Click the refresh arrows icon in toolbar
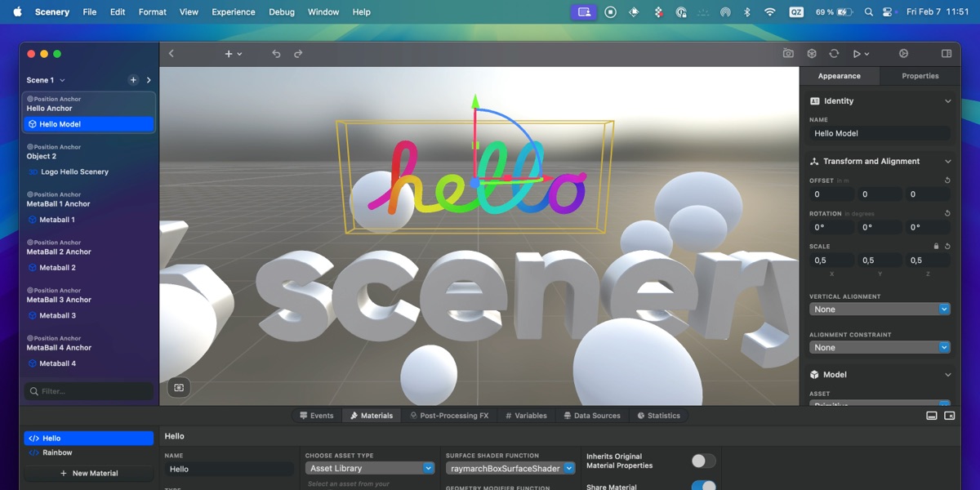The height and width of the screenshot is (490, 980). (834, 54)
